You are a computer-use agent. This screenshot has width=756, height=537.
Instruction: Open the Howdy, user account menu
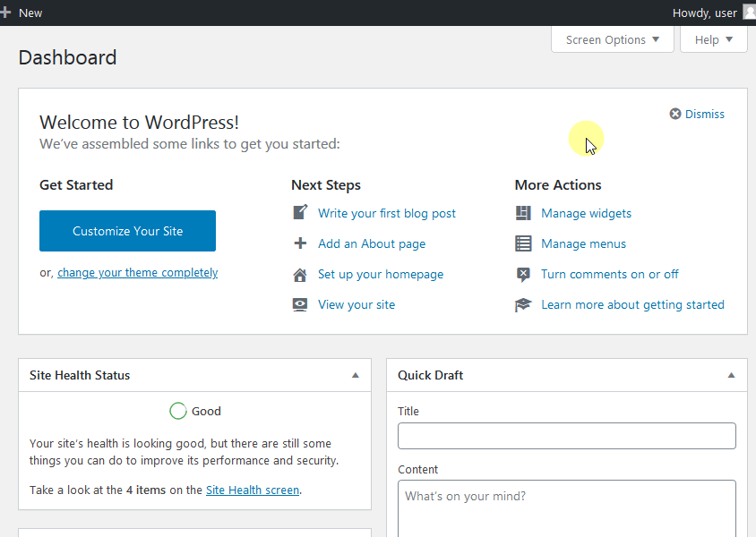pyautogui.click(x=704, y=13)
